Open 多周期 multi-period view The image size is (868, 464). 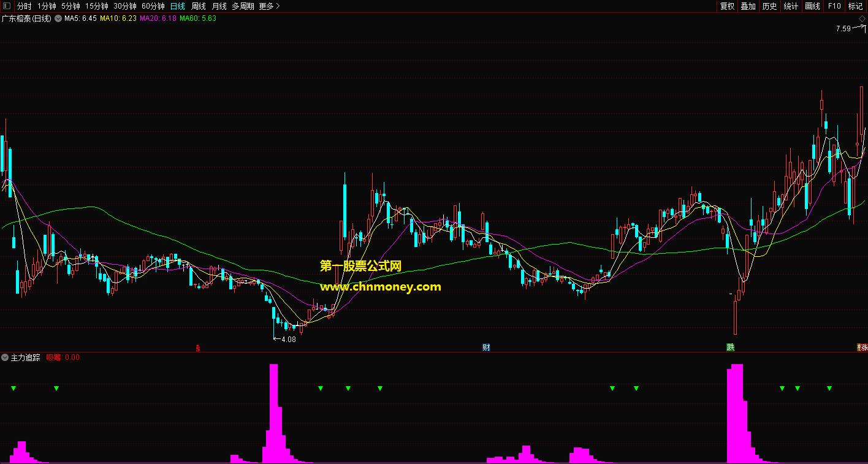(243, 6)
